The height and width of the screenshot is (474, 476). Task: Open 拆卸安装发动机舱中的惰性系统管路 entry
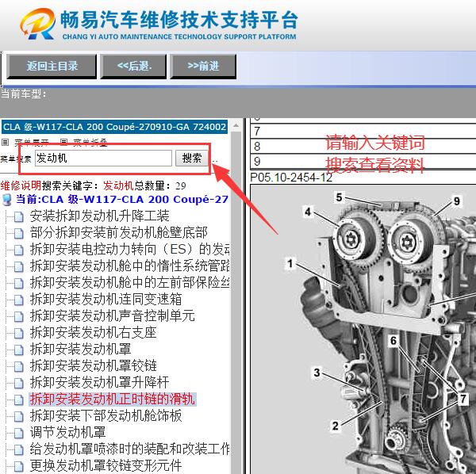(129, 266)
